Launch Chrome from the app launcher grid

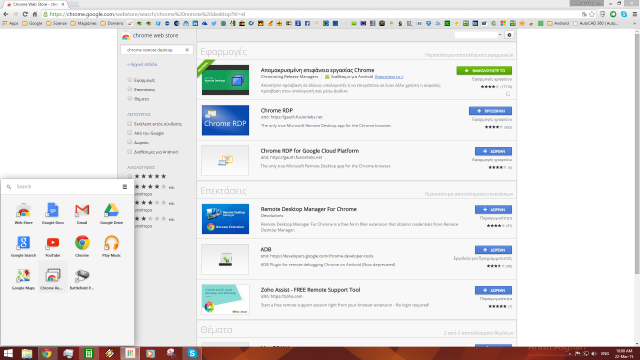[82, 246]
